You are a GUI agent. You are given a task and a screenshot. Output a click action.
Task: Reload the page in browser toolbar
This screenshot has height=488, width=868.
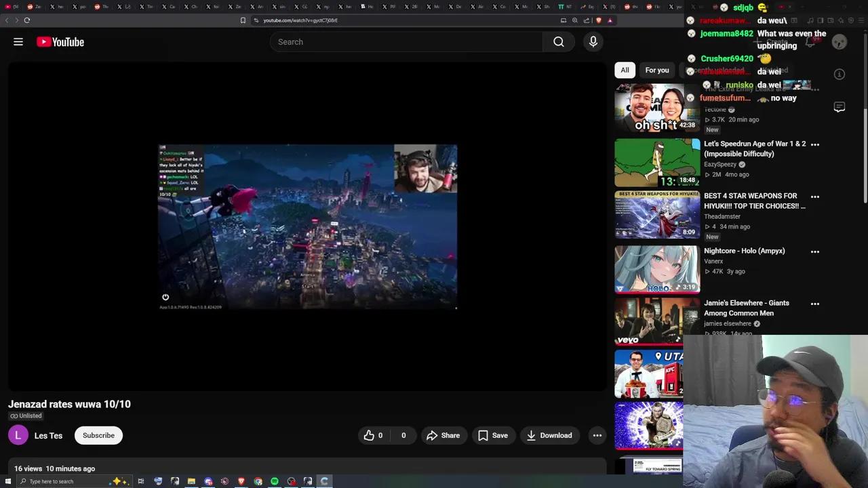[27, 20]
